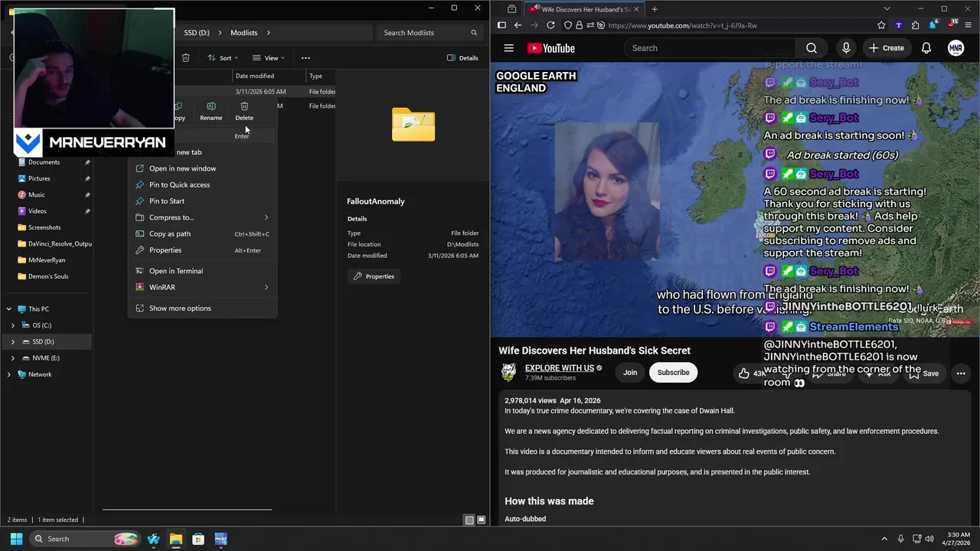Open the video's more actions ellipsis

[961, 373]
